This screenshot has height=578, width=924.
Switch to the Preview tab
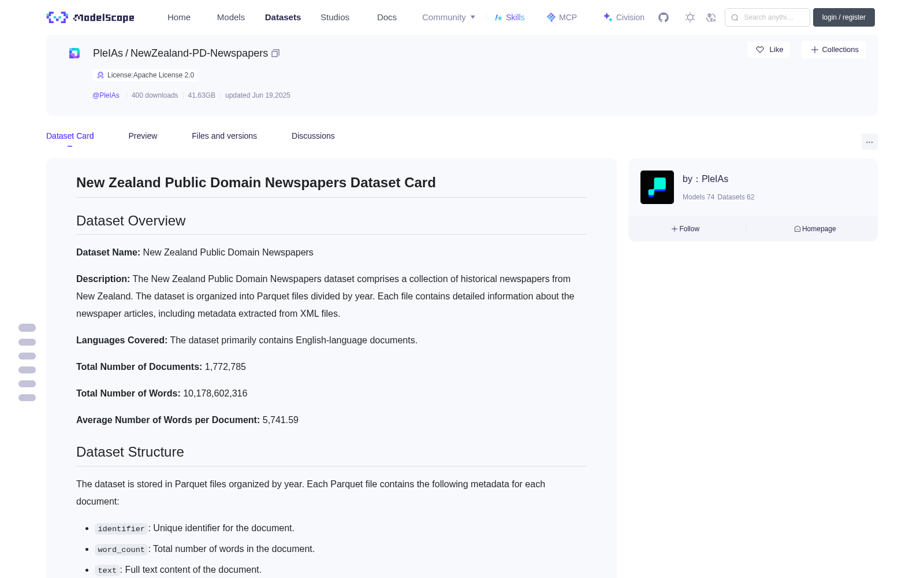coord(143,136)
